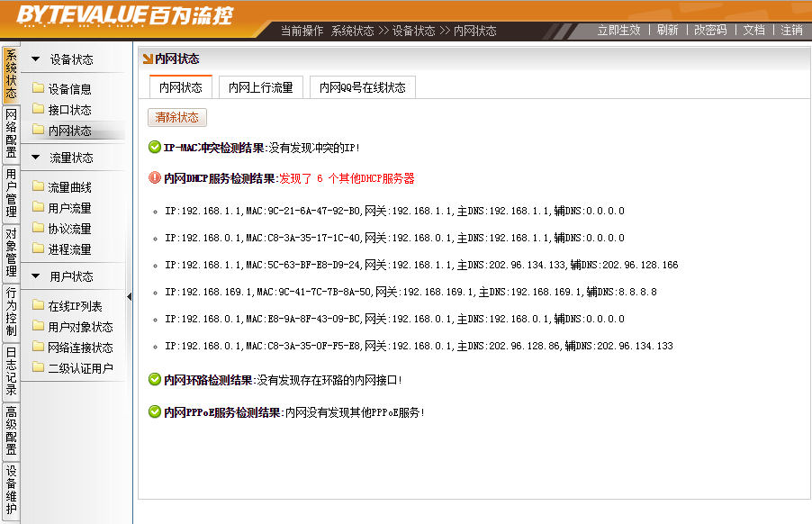Viewport: 812px width, 524px height.
Task: Collapse the 设备状态 section
Action: (36, 59)
